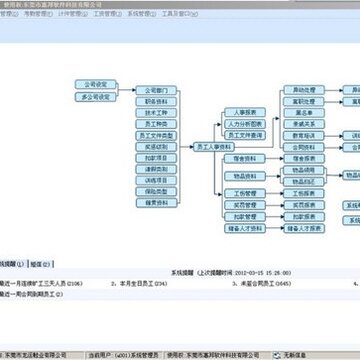The width and height of the screenshot is (360, 360).
Task: Open the 请假类别 node
Action: tap(156, 169)
